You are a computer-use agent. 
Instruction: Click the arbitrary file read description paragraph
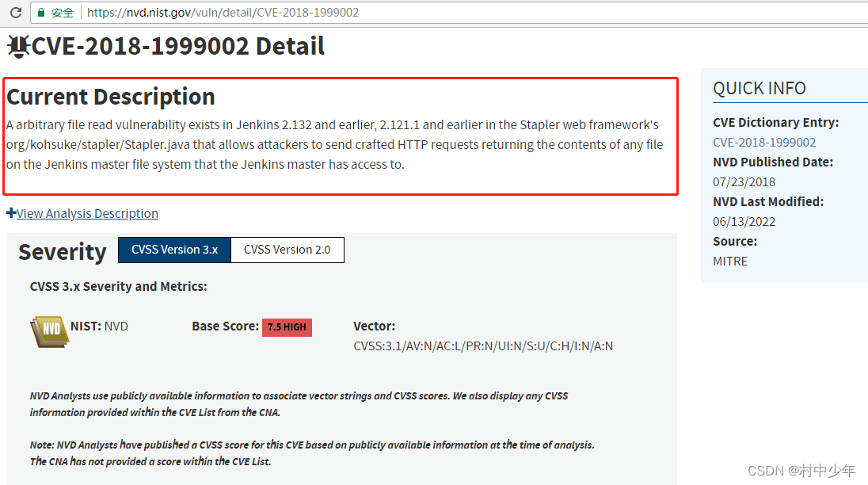pyautogui.click(x=334, y=144)
